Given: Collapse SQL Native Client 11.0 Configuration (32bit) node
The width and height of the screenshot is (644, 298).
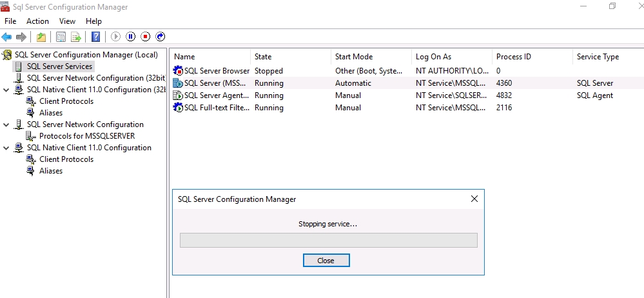Looking at the screenshot, I should pyautogui.click(x=6, y=90).
